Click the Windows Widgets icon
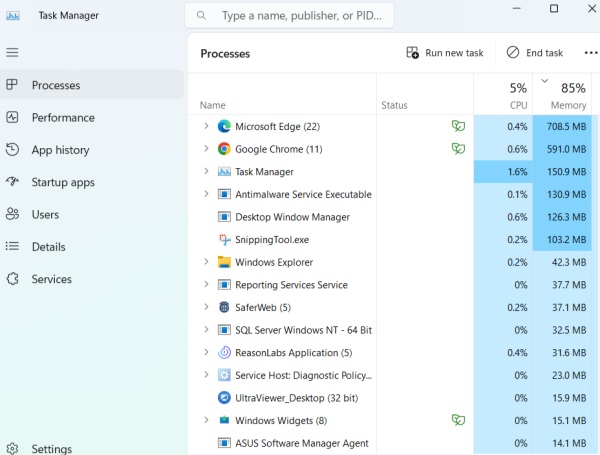 (224, 420)
